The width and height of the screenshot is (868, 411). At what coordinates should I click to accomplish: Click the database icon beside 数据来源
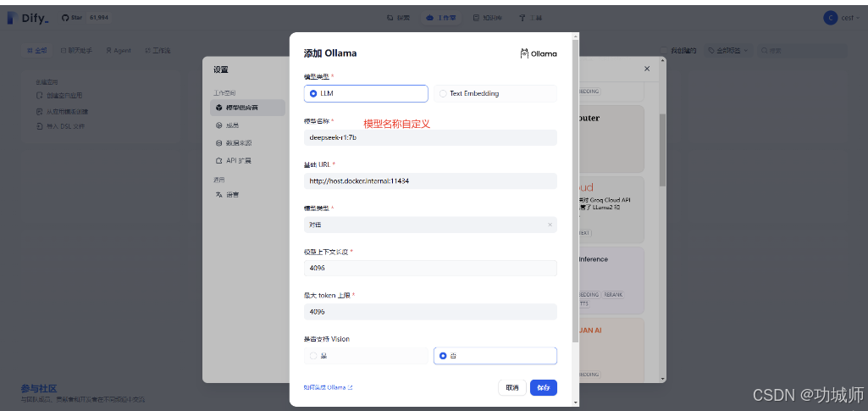tap(218, 143)
